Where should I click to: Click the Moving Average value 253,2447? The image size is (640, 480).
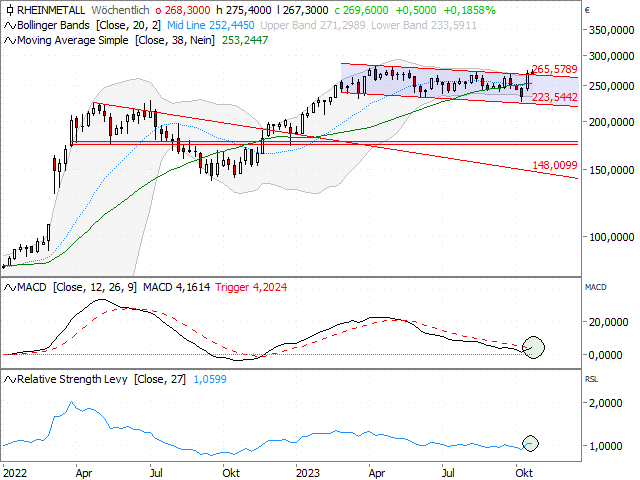pos(245,40)
